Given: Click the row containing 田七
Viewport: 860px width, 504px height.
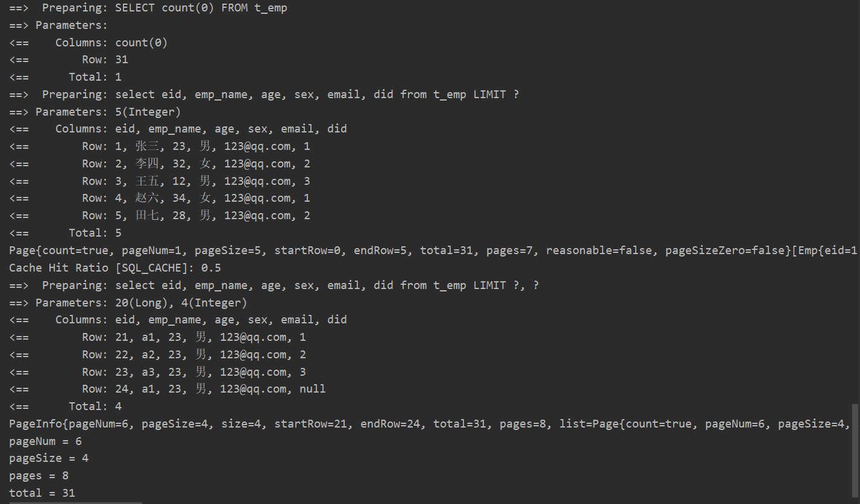Looking at the screenshot, I should coord(196,216).
